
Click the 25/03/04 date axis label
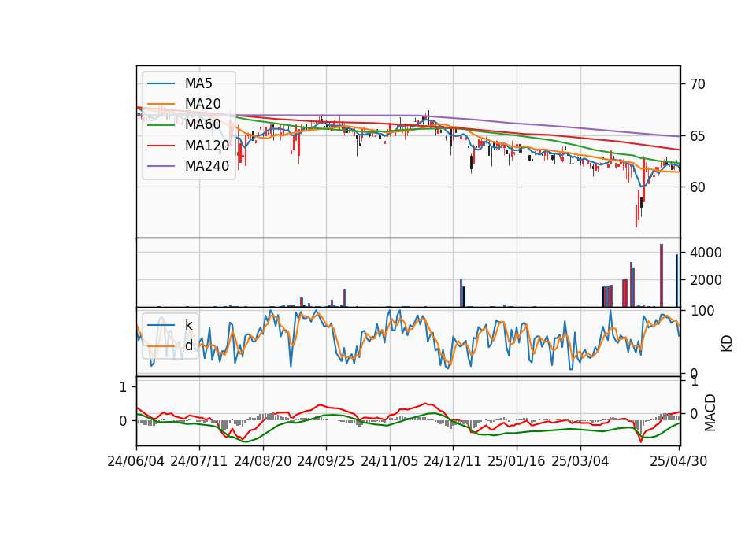click(580, 461)
